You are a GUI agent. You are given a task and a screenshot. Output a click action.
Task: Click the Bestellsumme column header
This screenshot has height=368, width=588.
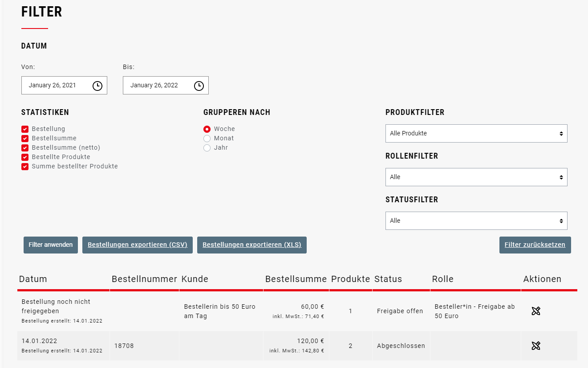(x=296, y=279)
